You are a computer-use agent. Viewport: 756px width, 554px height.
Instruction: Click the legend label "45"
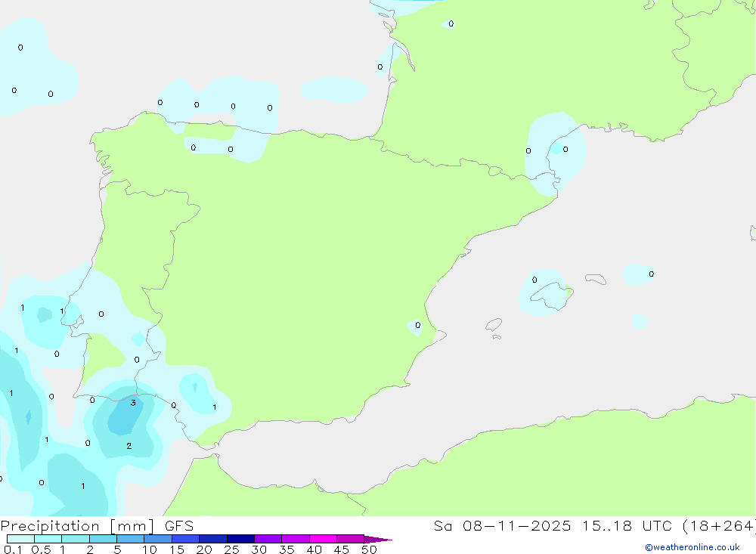tap(342, 549)
